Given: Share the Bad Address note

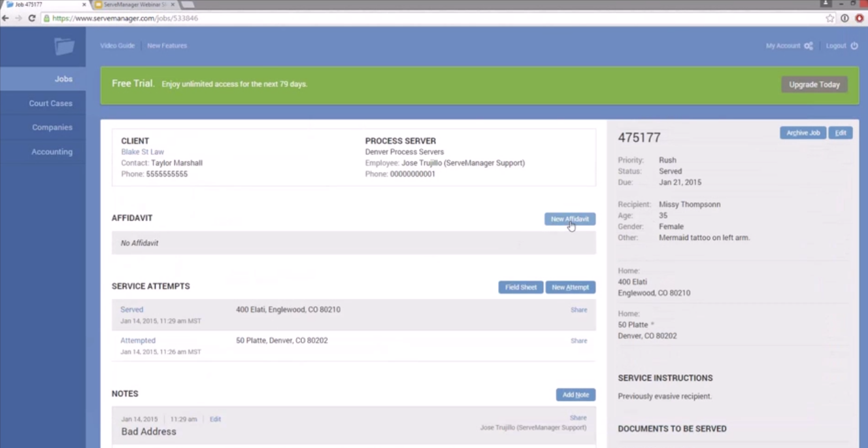Looking at the screenshot, I should click(x=578, y=417).
